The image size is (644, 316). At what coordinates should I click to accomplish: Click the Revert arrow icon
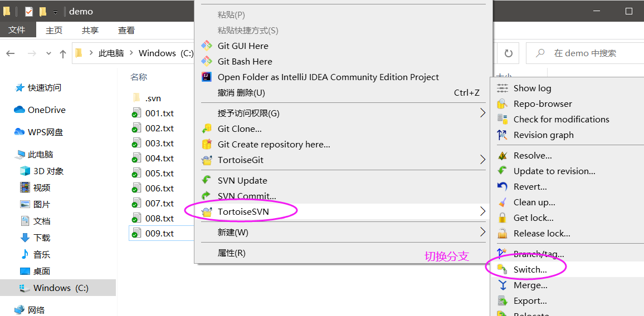click(502, 186)
